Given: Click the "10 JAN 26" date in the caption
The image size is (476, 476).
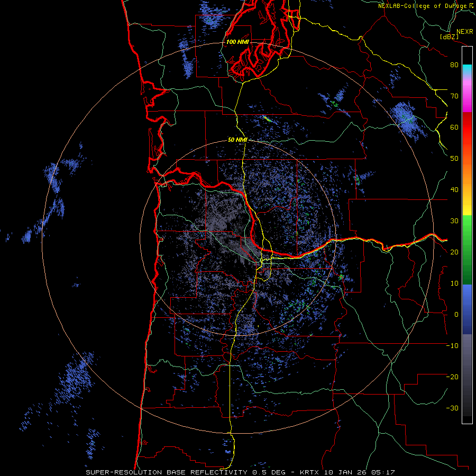Looking at the screenshot, I should pos(346,472).
